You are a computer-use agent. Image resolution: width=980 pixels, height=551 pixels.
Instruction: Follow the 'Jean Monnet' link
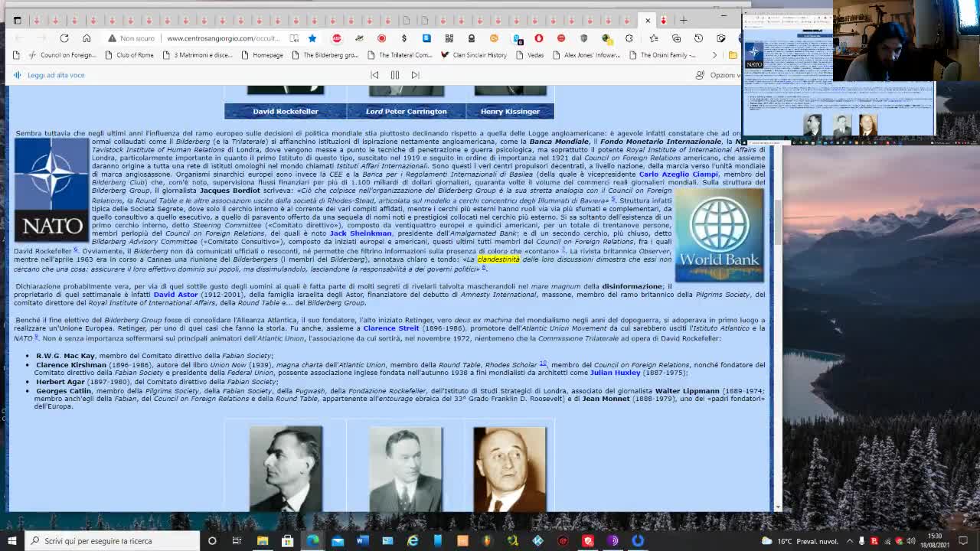606,399
